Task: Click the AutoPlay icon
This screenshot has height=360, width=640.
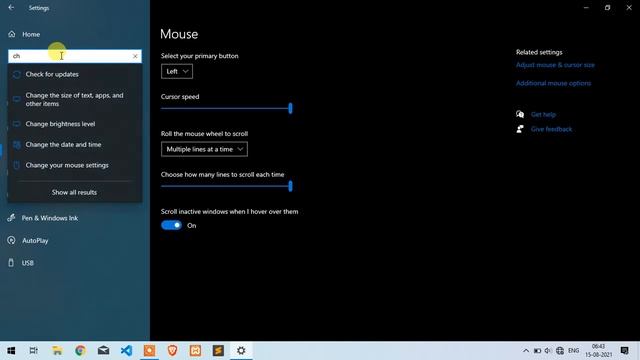Action: coord(11,240)
